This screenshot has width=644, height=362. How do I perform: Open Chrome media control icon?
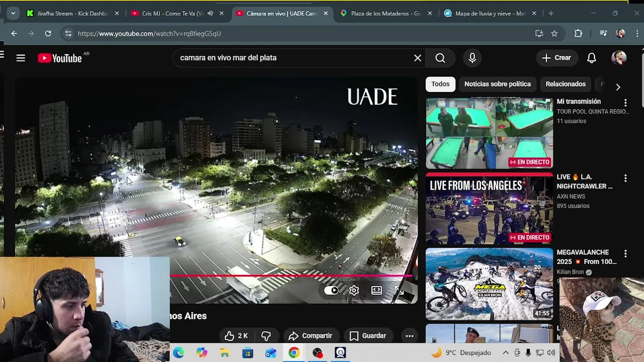point(603,33)
